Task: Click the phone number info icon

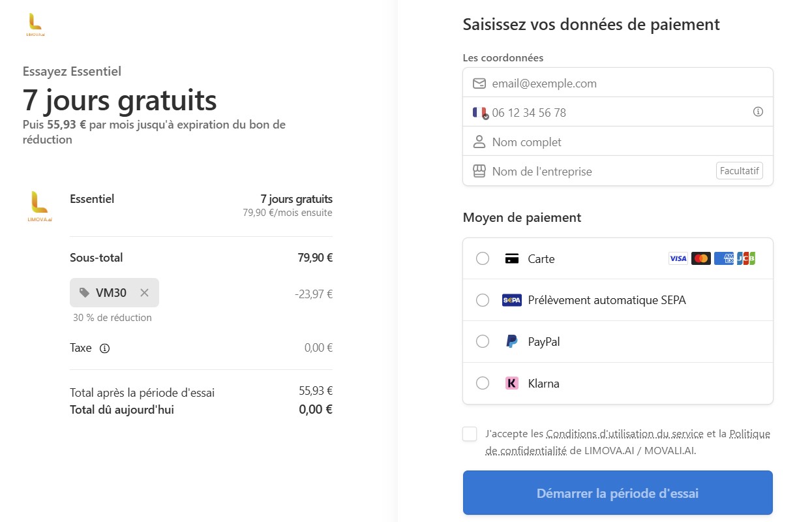Action: click(758, 112)
